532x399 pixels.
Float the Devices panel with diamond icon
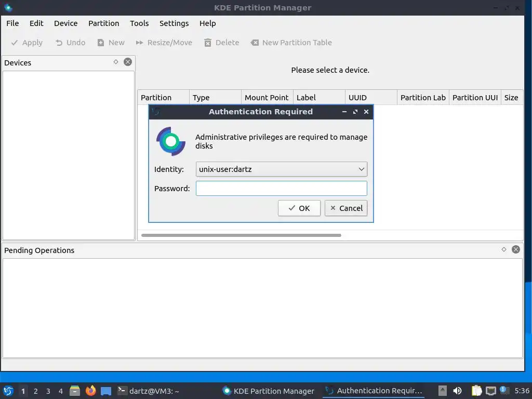click(116, 62)
